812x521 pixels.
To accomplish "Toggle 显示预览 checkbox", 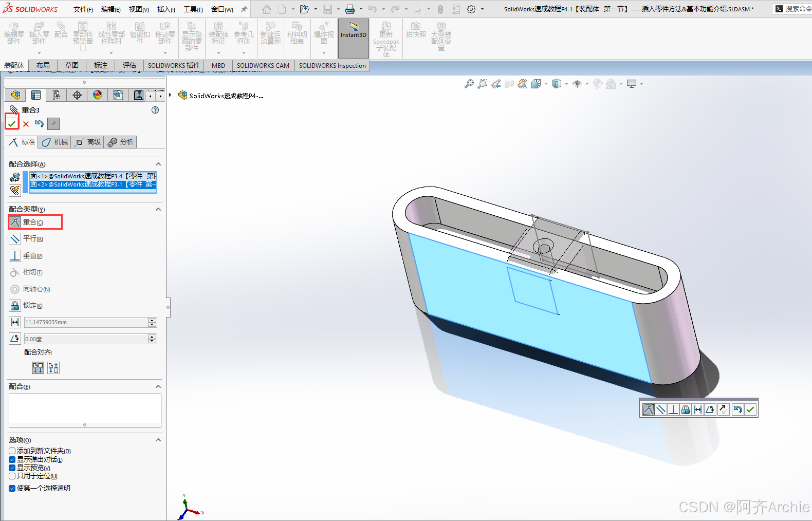I will click(12, 468).
